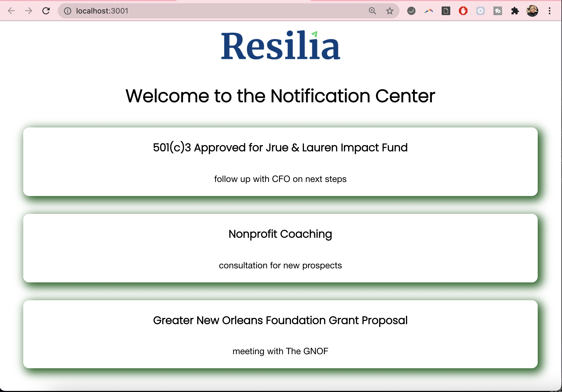Click the TubeBuddy 'tb' extension icon
Screen dimensions: 562x392
coord(497,11)
